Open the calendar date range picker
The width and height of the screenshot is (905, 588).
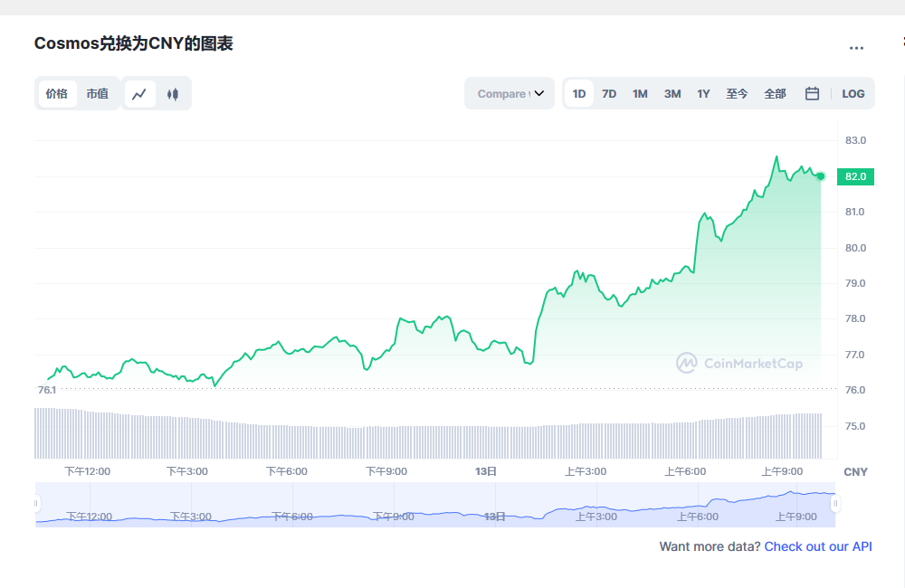coord(811,93)
